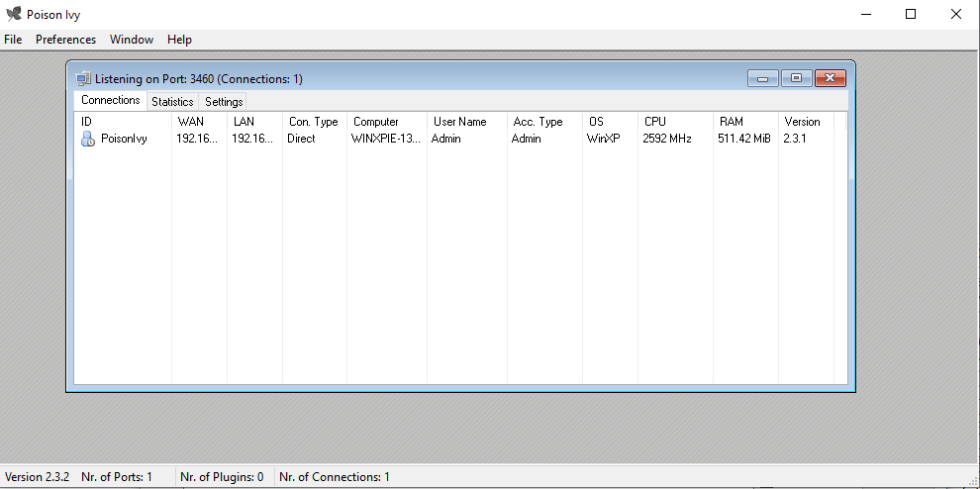Sort the list by the Computer column header

[376, 122]
